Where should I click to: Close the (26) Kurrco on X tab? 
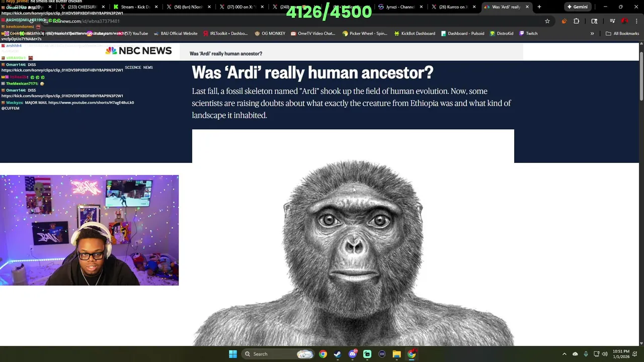pyautogui.click(x=474, y=7)
